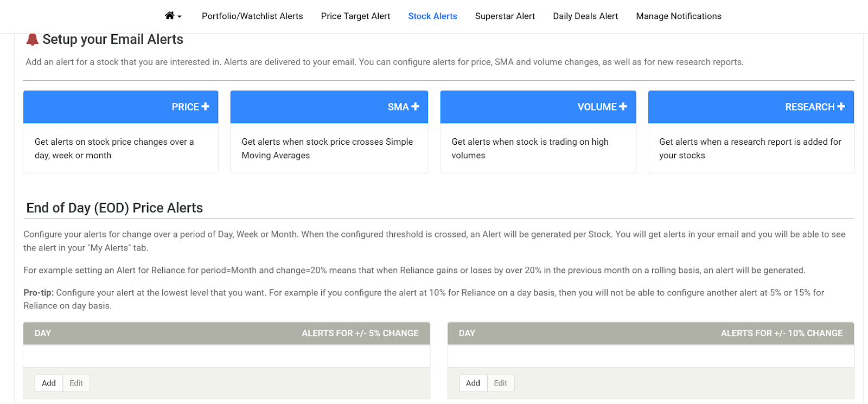Select the Stock Alerts tab
Screen dimensions: 868x404
click(x=432, y=16)
